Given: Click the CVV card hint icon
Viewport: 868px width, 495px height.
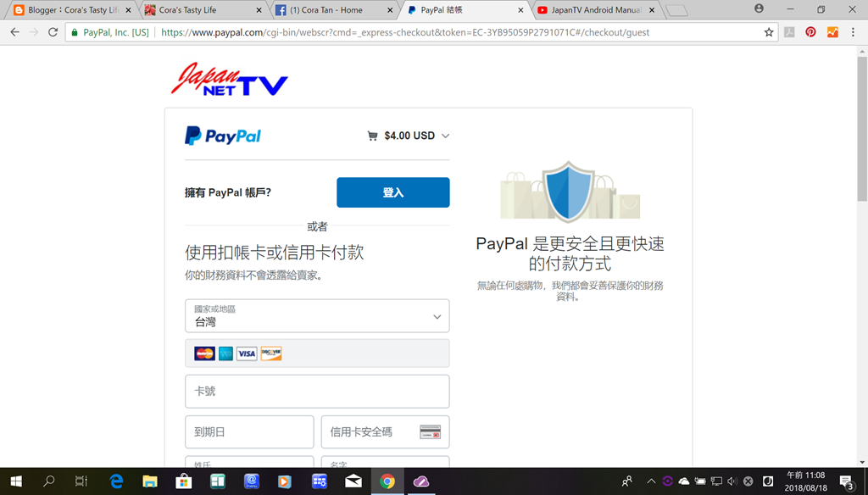Looking at the screenshot, I should [430, 432].
